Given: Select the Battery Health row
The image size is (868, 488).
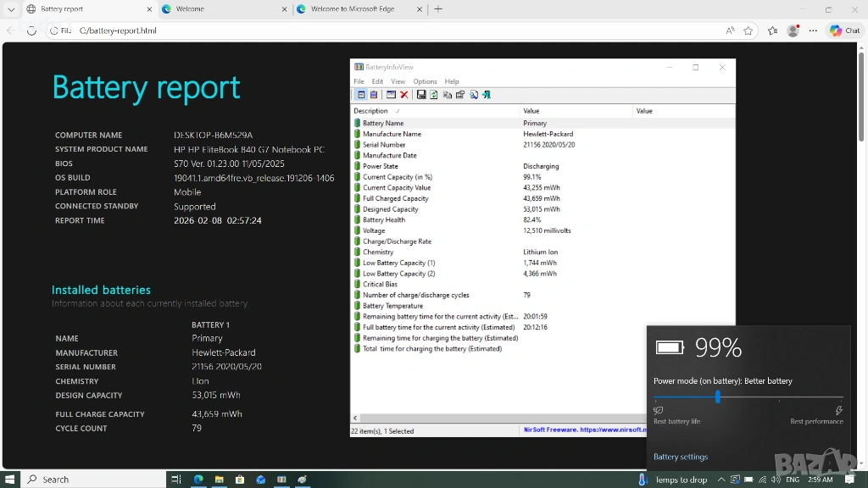Looking at the screenshot, I should 384,219.
